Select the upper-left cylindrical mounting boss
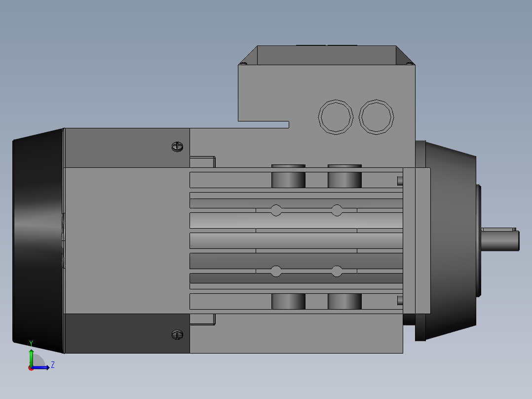This screenshot has width=532, height=399. coord(288,176)
